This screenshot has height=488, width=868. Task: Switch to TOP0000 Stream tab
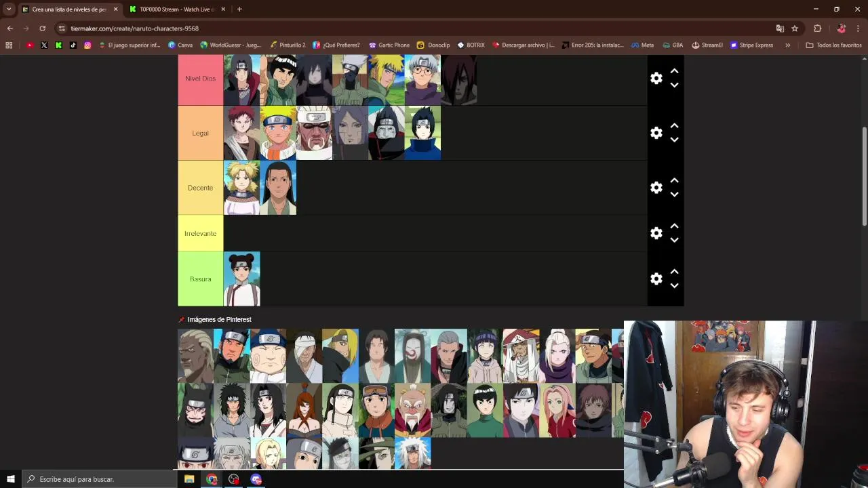[176, 9]
